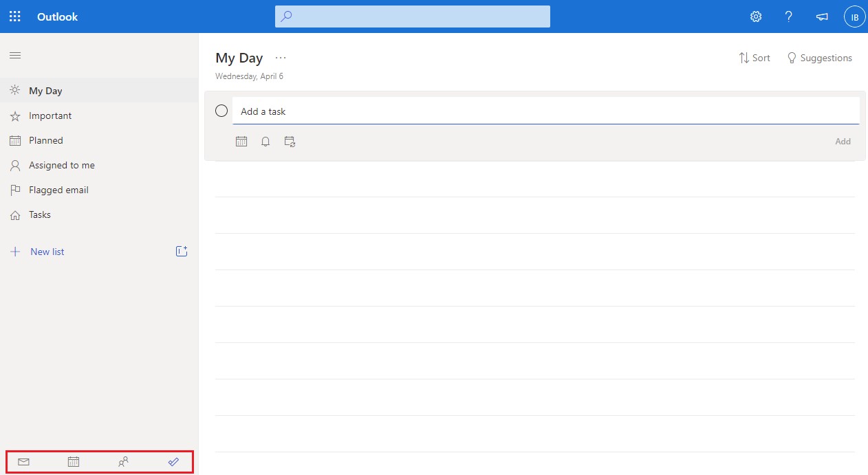Collapse the sidebar with hamburger button
868x475 pixels.
[15, 55]
